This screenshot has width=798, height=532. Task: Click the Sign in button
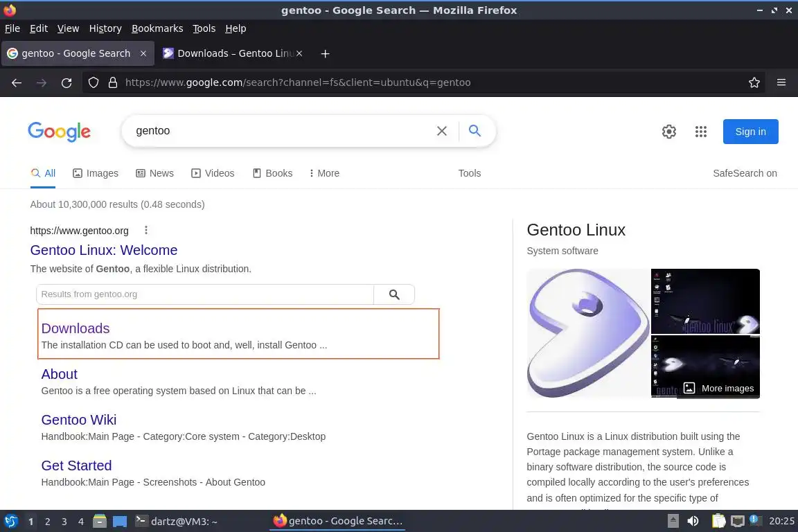pyautogui.click(x=750, y=132)
